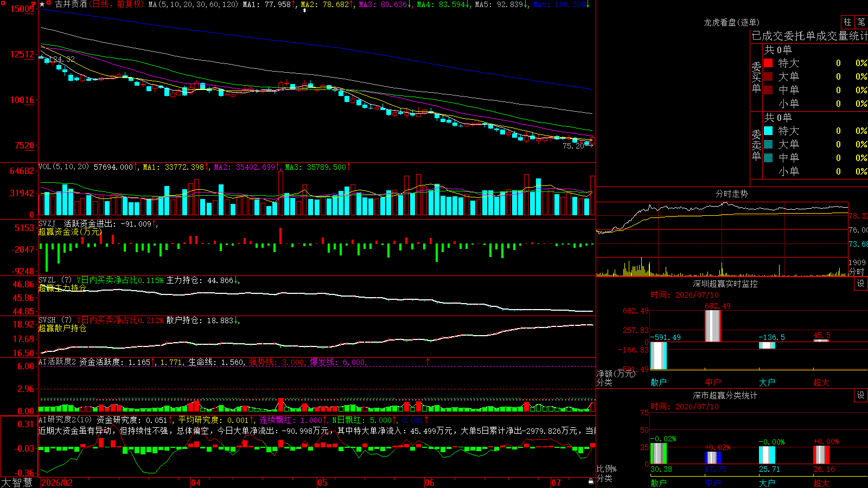
Task: Click the red arrow marker in AI活跃度 panel
Action: 428,361
